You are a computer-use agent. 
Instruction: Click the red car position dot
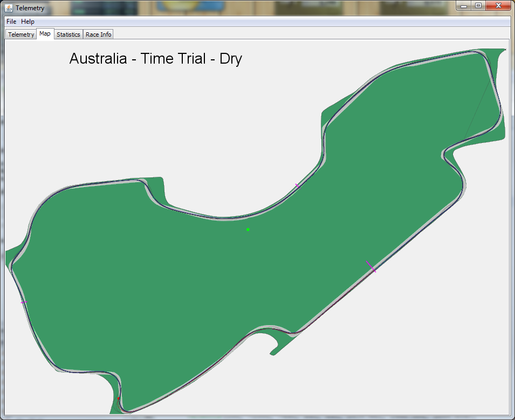[119, 398]
